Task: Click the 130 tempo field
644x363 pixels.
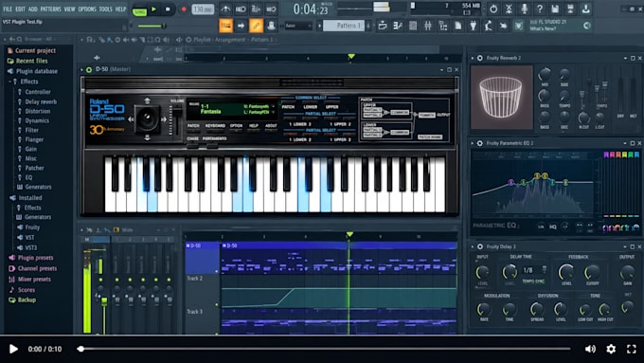Action: point(203,9)
